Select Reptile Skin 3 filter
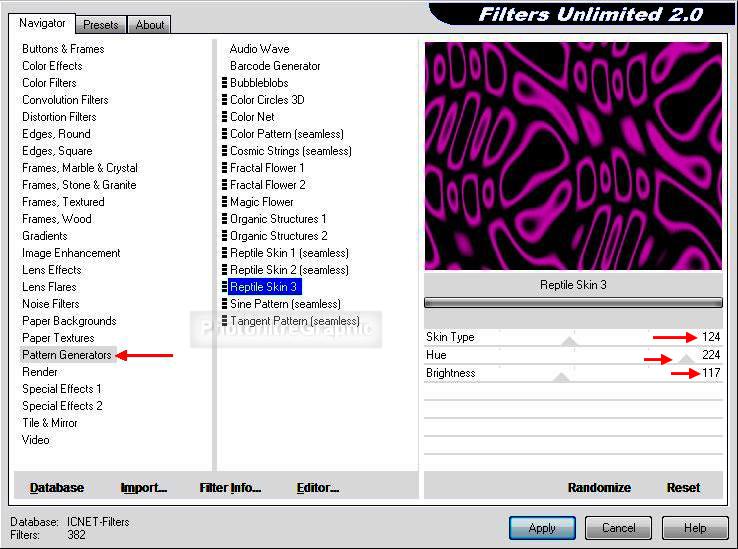Screen dimensions: 738x549 [264, 287]
